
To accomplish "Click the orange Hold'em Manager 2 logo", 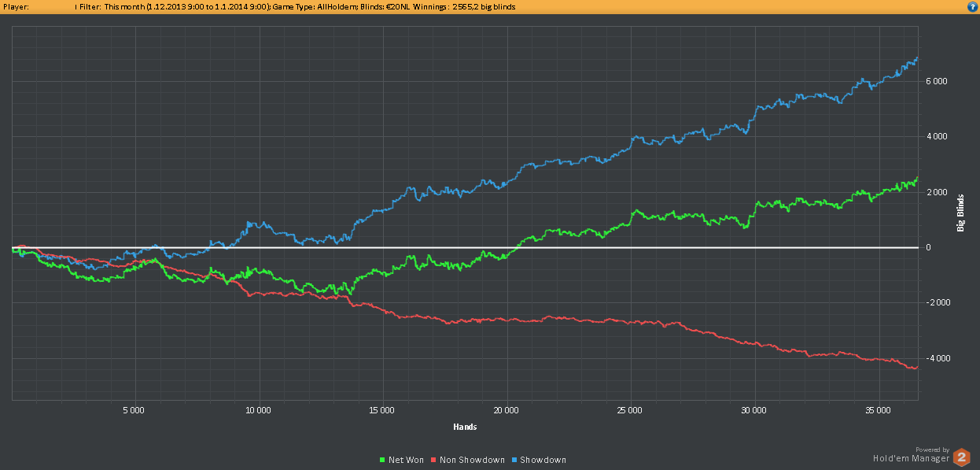I will [961, 457].
